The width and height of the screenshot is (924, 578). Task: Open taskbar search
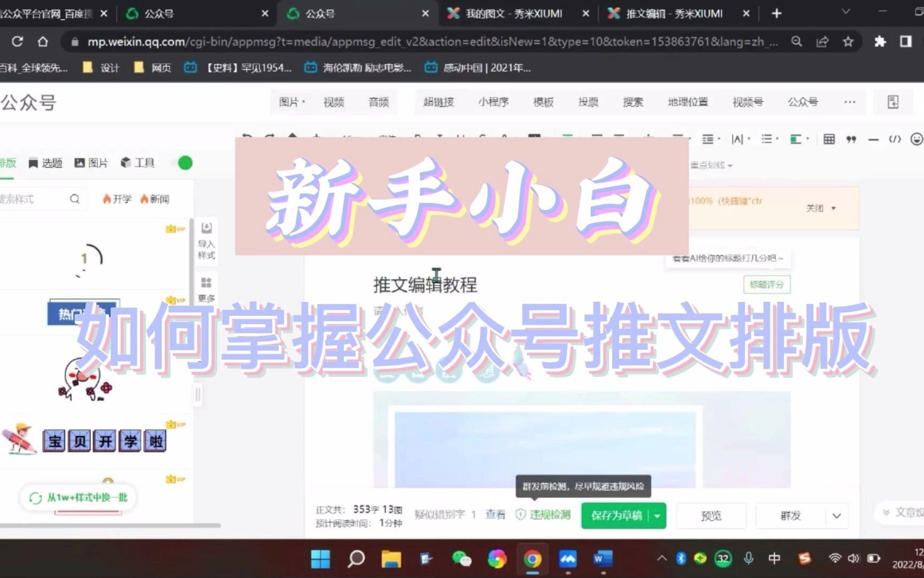tap(356, 559)
